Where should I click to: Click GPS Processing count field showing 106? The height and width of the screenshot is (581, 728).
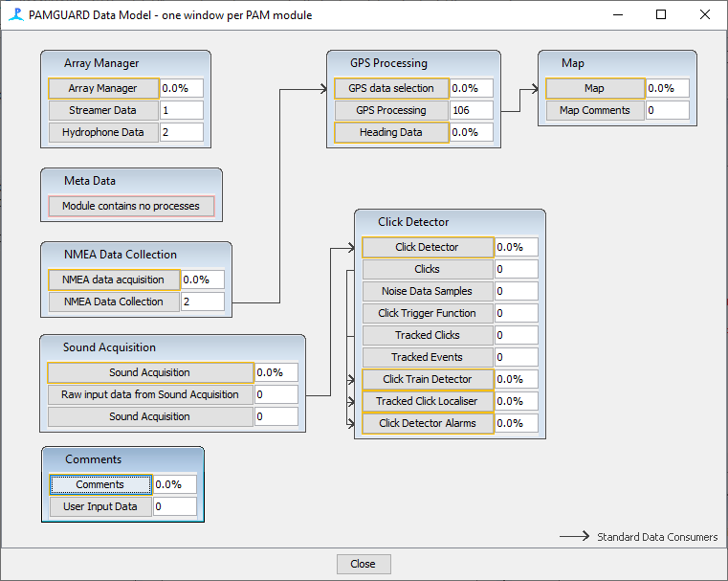tap(472, 110)
